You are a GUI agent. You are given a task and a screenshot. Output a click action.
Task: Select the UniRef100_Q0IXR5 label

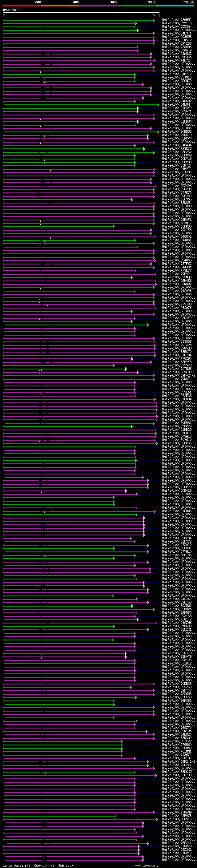click(177, 345)
